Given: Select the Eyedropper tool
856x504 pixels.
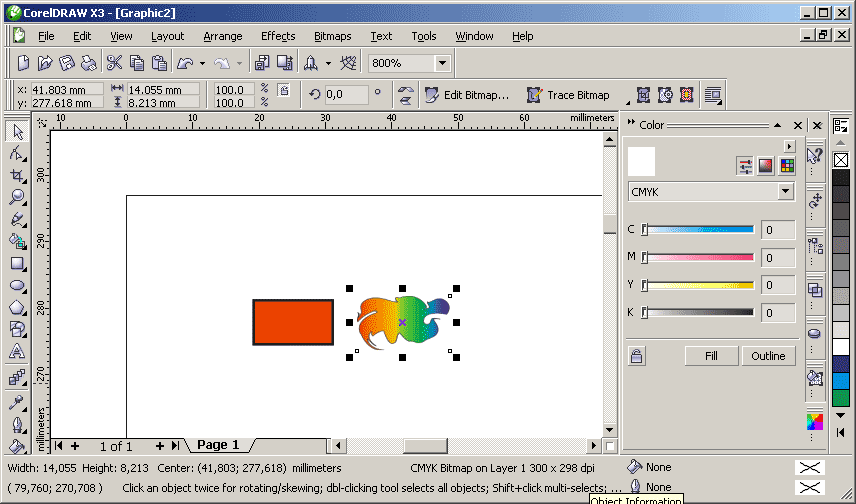Looking at the screenshot, I should click(x=17, y=402).
